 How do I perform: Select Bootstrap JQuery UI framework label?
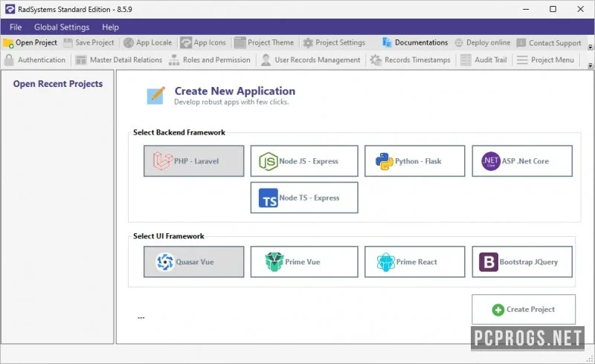point(529,262)
